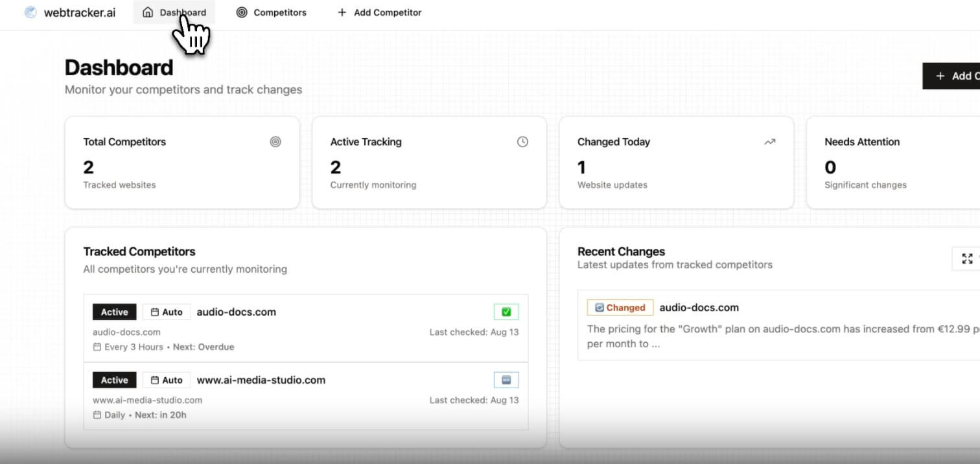Click 'Last checked: Aug 13' on ai-media-studio row
This screenshot has height=464, width=980.
[x=474, y=400]
